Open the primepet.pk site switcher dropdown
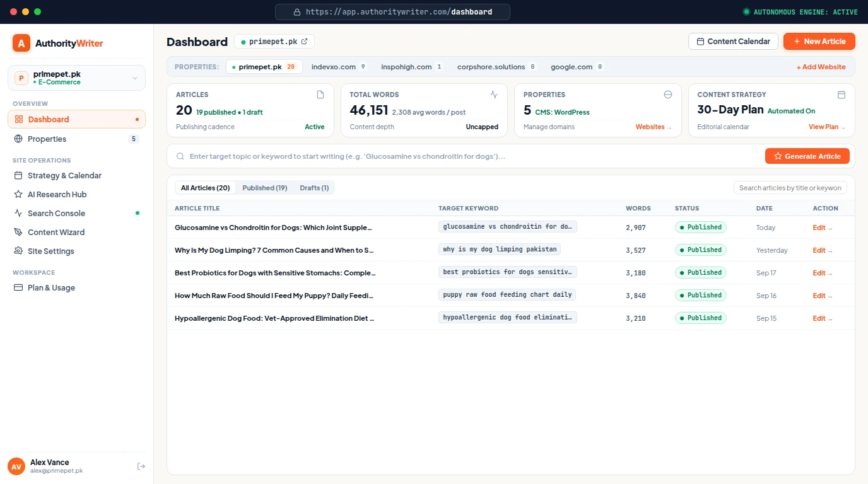 coord(76,78)
